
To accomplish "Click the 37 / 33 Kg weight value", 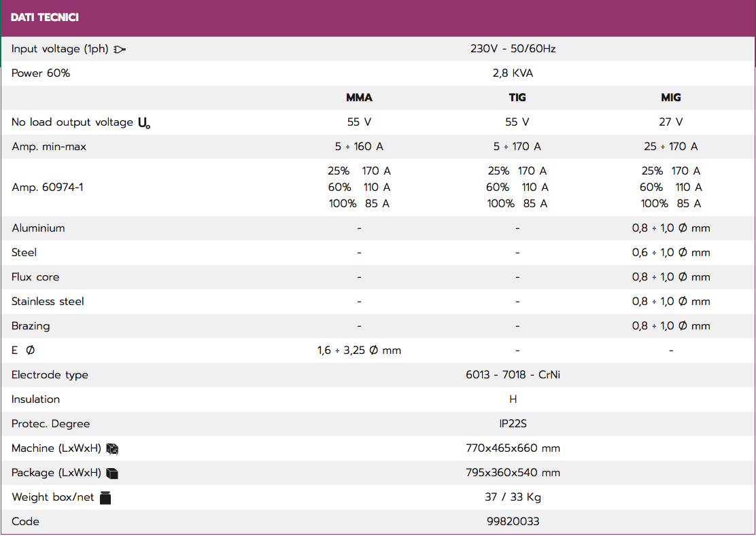I will tap(513, 497).
